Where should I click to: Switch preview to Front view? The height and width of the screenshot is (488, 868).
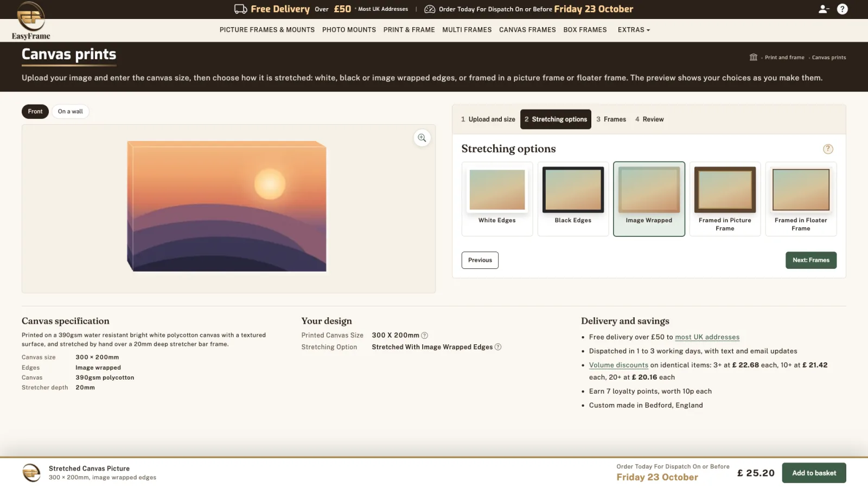point(35,112)
